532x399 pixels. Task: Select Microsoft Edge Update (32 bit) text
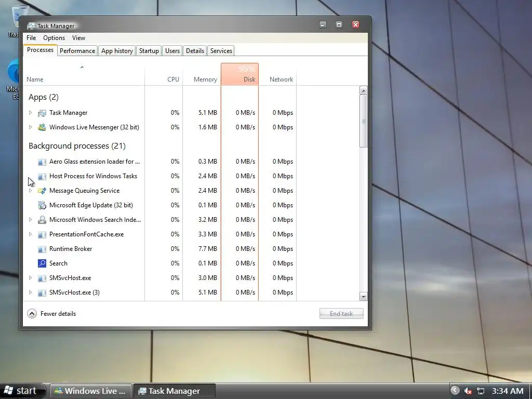pyautogui.click(x=91, y=205)
